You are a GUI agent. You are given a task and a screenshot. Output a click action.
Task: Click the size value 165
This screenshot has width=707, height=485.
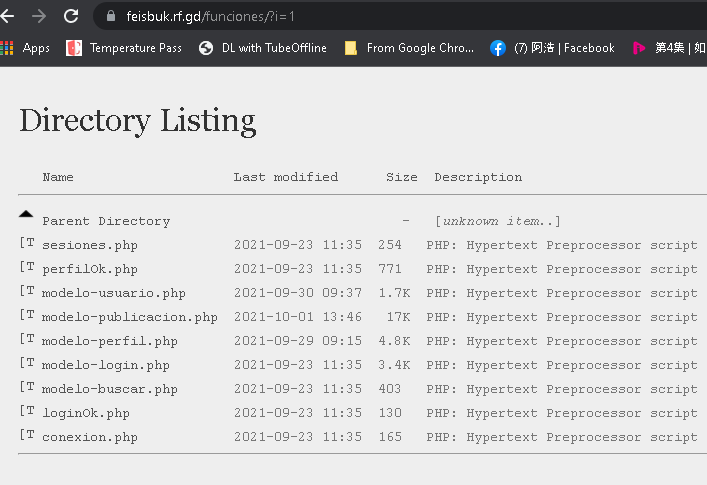tap(390, 437)
